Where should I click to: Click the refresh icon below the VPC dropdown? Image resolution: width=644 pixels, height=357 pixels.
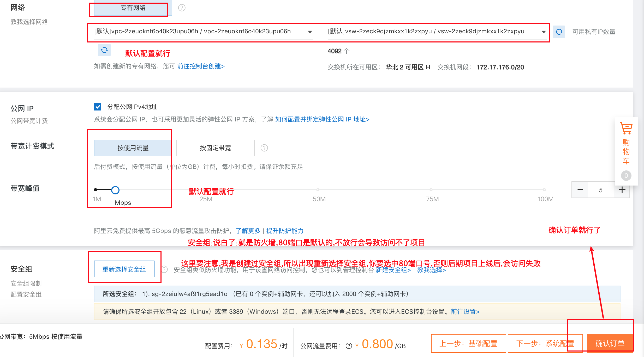[104, 50]
